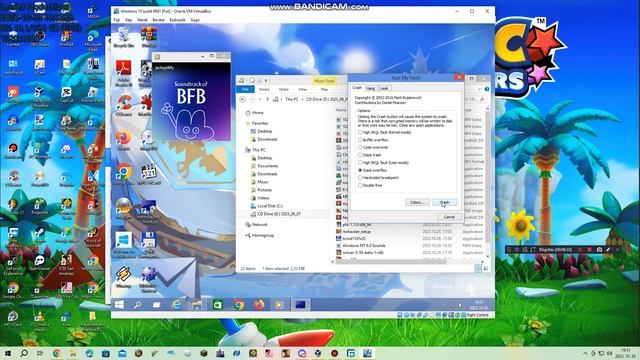Close the Not My Fault dialog
The height and width of the screenshot is (360, 640).
[459, 77]
